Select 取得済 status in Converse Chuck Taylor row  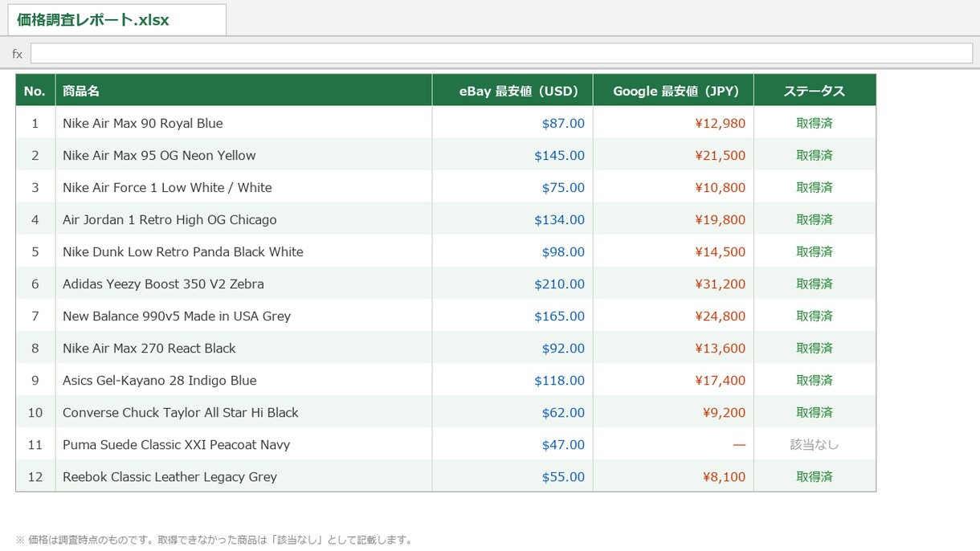(815, 412)
